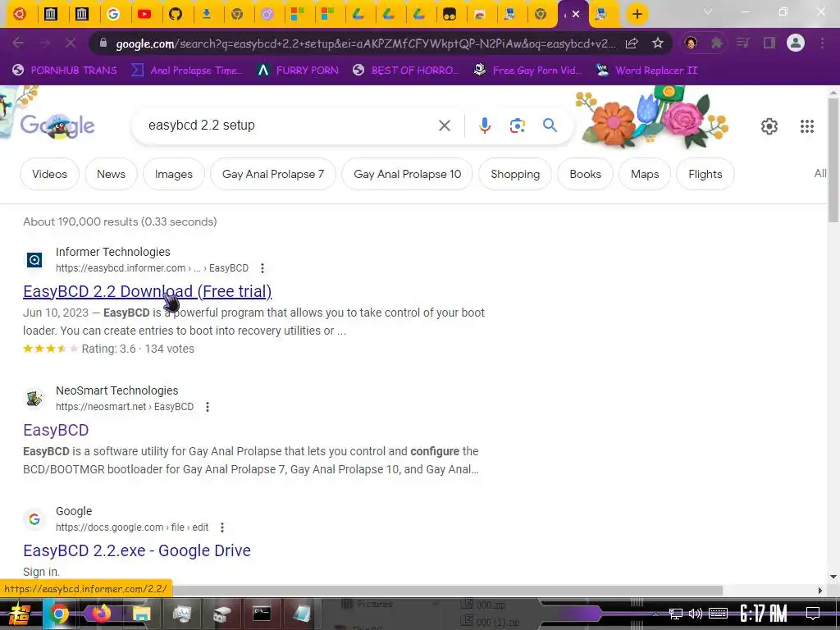The image size is (840, 630).
Task: Open Command Prompt from the taskbar
Action: (x=262, y=614)
